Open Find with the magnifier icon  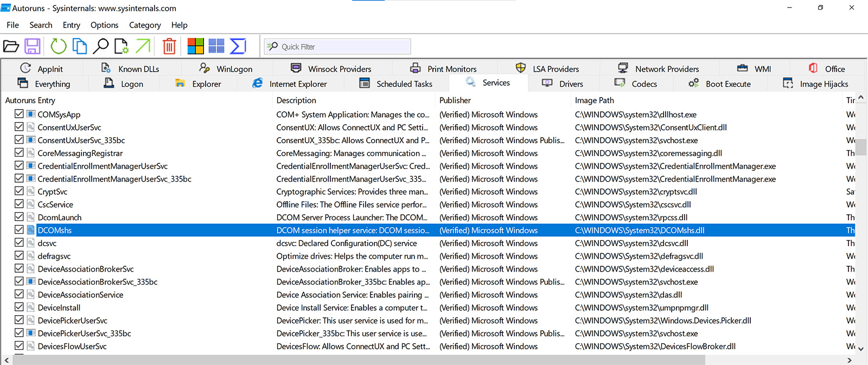click(x=101, y=47)
